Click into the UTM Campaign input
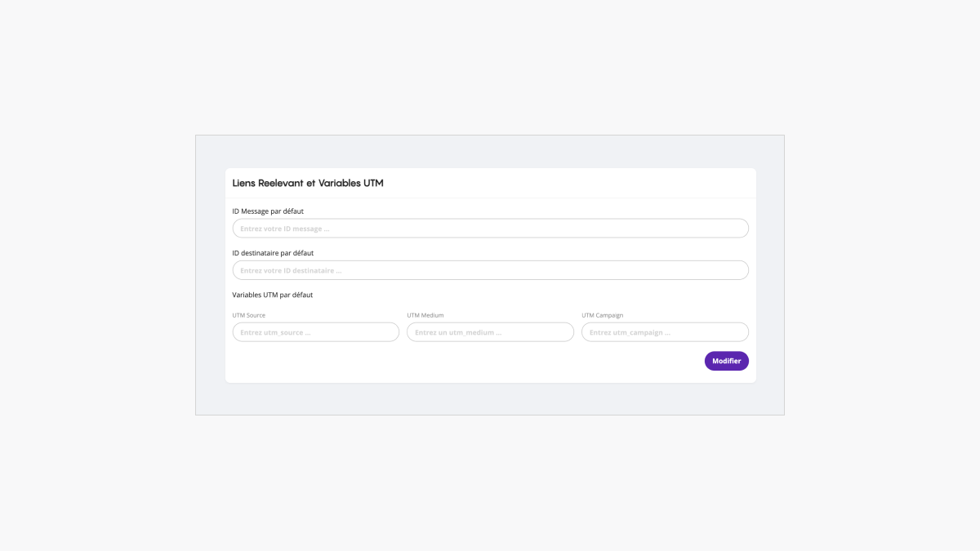The image size is (980, 551). click(665, 332)
